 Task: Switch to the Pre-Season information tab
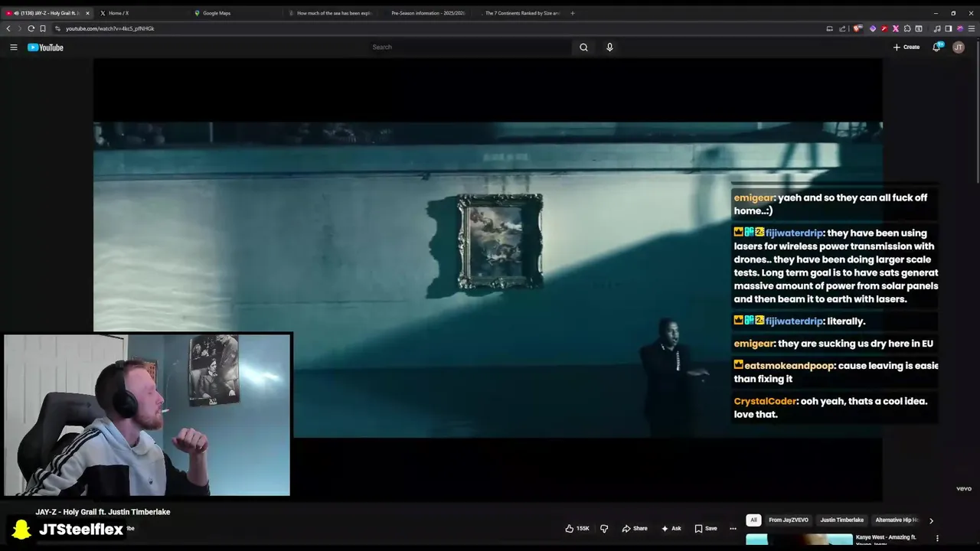click(x=424, y=13)
